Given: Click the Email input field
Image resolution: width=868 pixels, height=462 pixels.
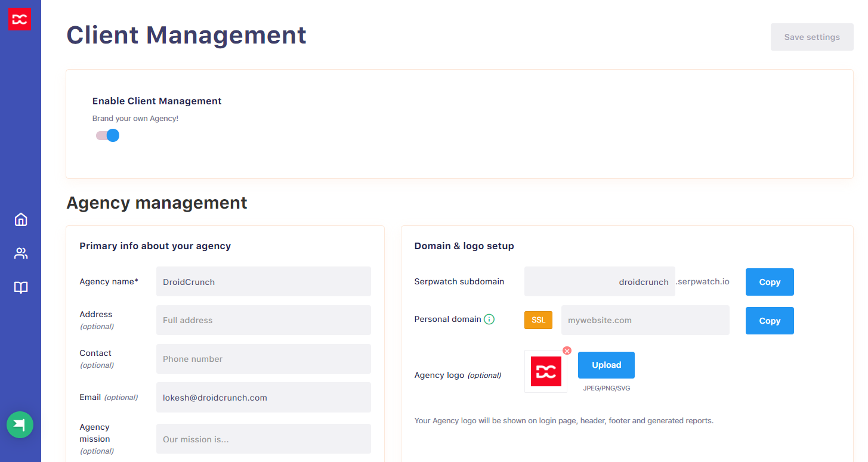Looking at the screenshot, I should [x=263, y=398].
